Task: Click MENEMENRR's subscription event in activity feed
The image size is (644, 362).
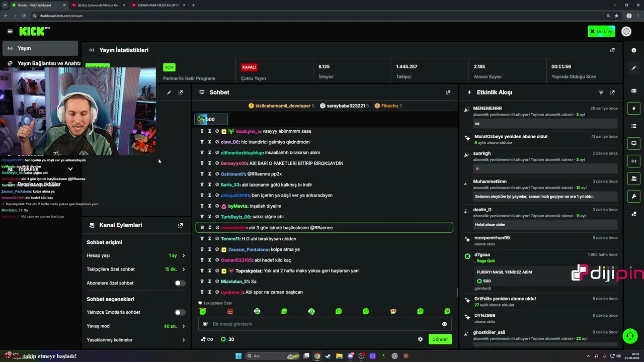Action: click(x=541, y=118)
